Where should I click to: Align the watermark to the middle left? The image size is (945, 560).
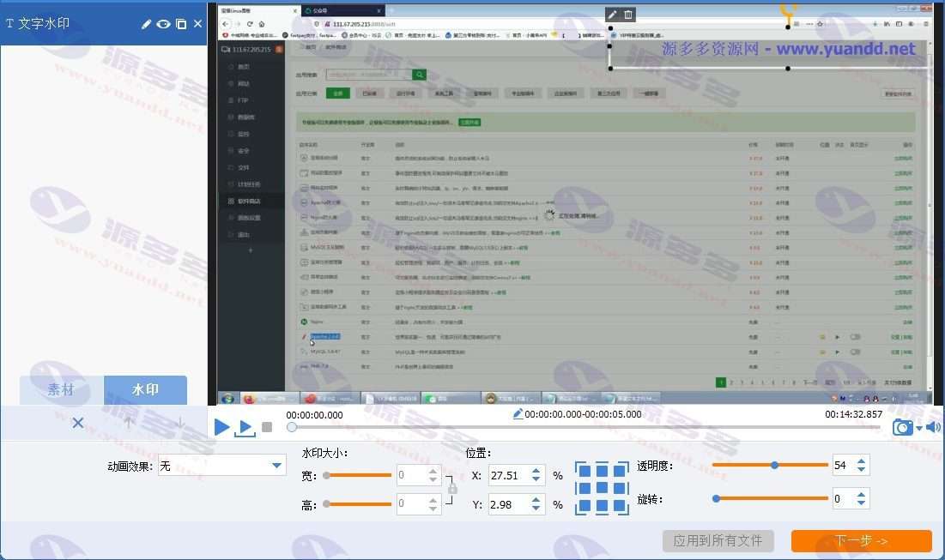[583, 488]
